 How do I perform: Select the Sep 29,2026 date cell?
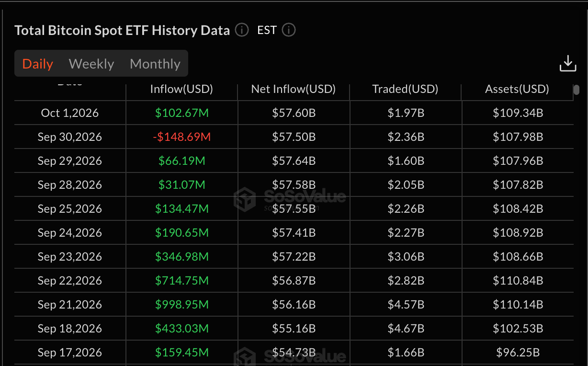pyautogui.click(x=70, y=161)
